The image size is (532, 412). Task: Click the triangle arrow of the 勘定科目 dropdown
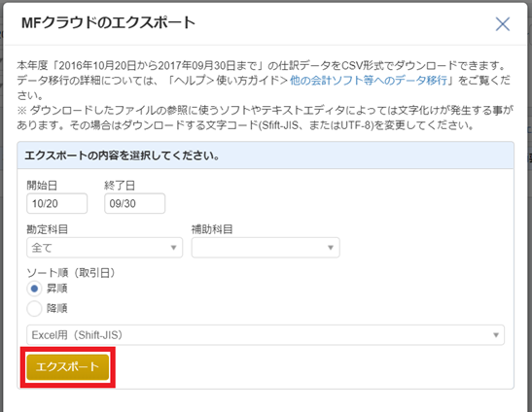pos(173,248)
